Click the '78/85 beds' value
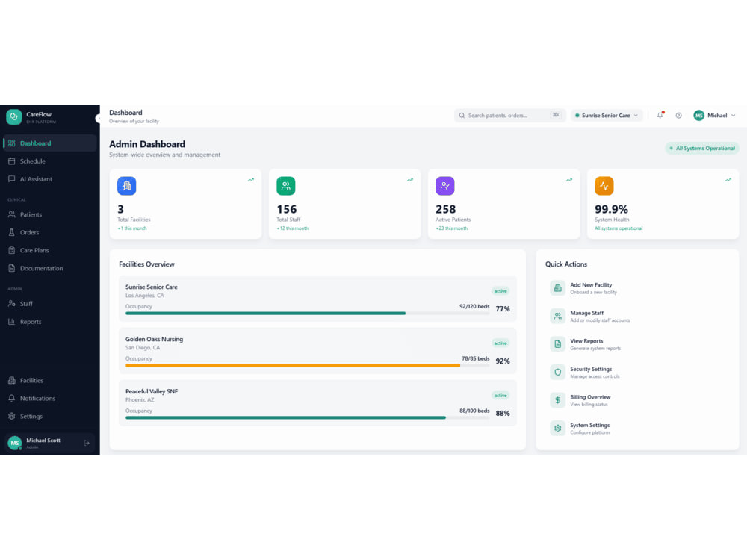 [x=475, y=358]
